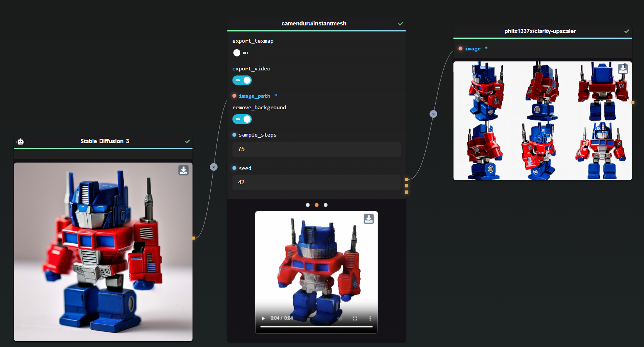The image size is (644, 347).
Task: Download the Stable Diffusion 3 output image
Action: [x=183, y=170]
